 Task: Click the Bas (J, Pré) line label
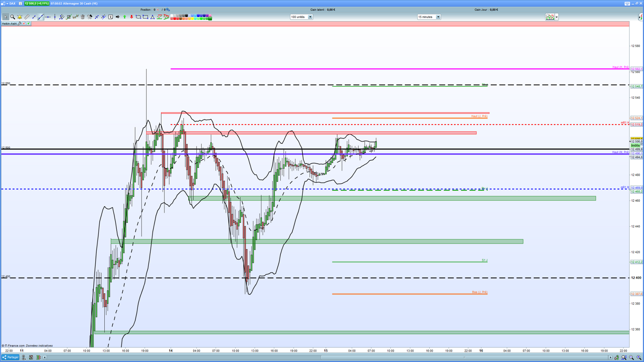[480, 292]
